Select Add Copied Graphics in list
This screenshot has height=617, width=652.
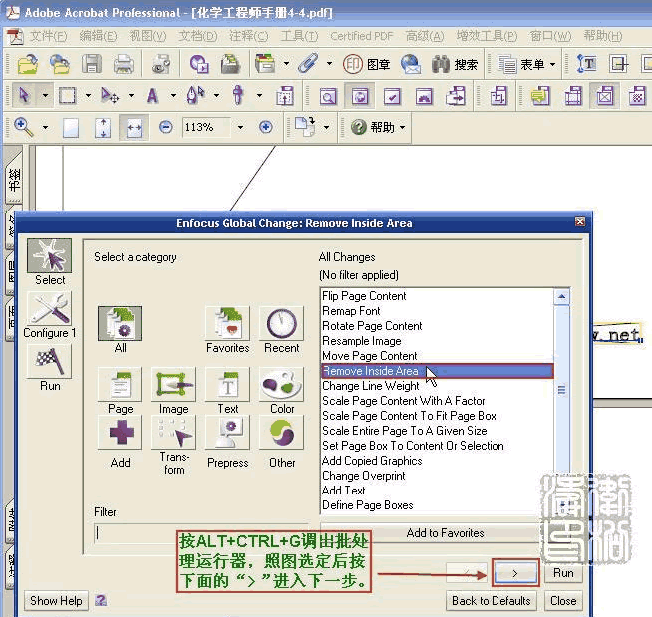437,461
